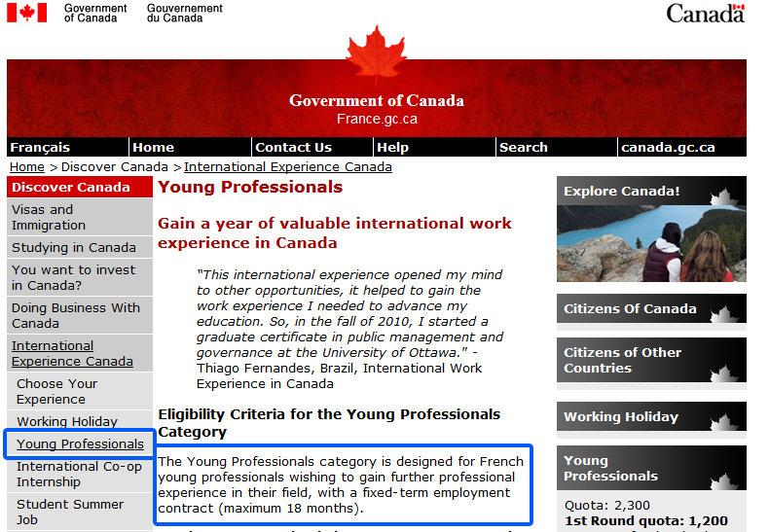
Task: Select Studying in Canada in sidebar
Action: pos(74,247)
